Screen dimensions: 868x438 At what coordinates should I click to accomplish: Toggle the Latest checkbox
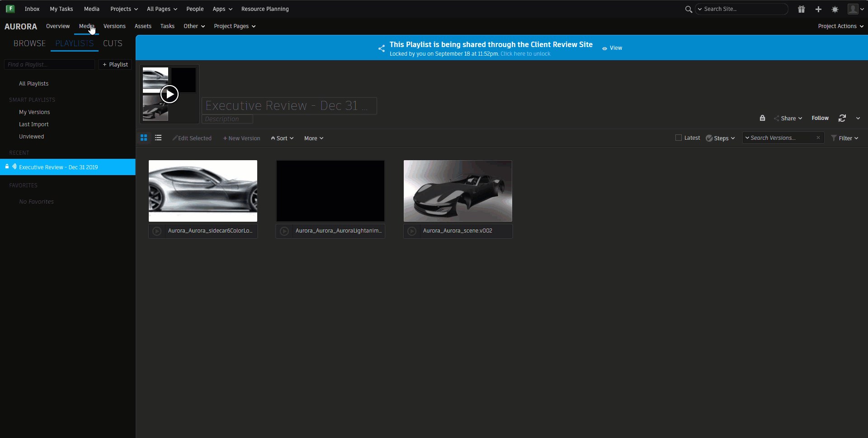(x=678, y=138)
